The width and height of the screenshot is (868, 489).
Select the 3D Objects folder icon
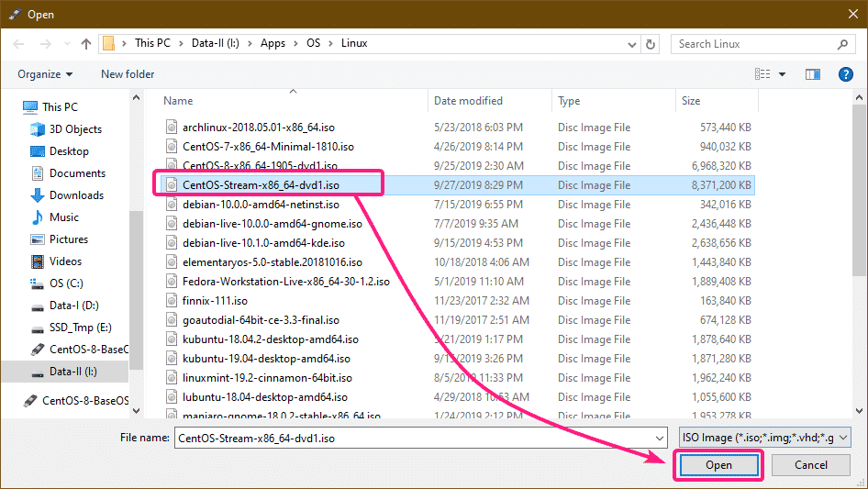38,129
